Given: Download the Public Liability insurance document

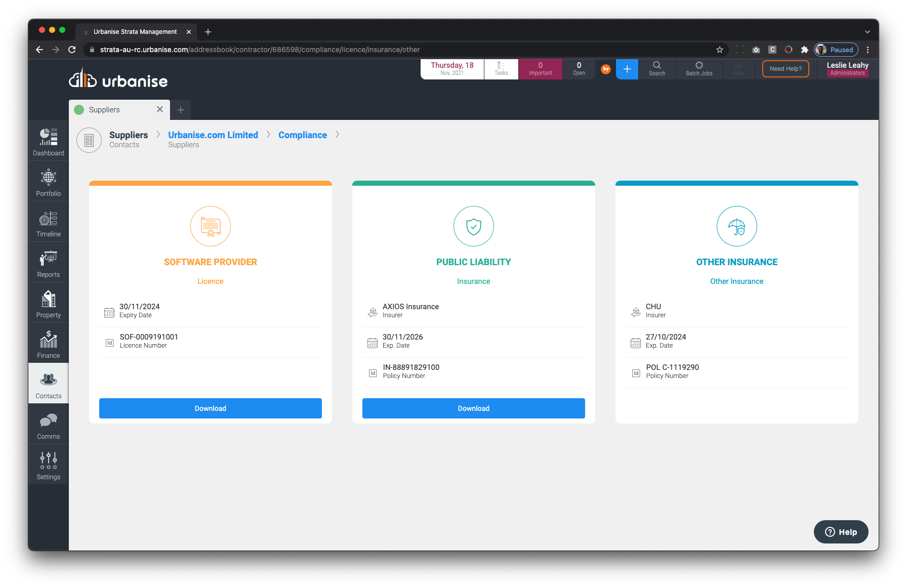Looking at the screenshot, I should point(473,408).
